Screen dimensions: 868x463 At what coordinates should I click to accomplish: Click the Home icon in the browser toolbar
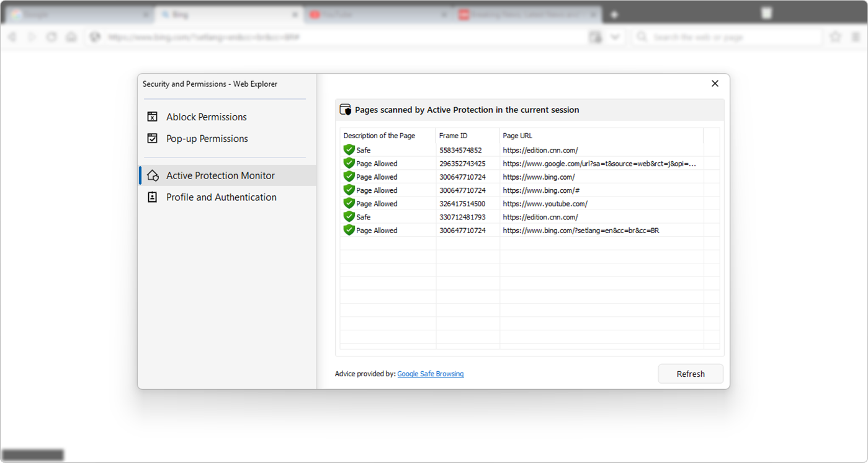[71, 37]
